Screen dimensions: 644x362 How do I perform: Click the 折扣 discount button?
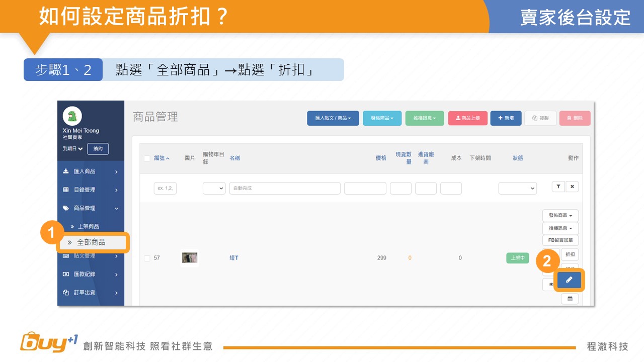tap(570, 254)
